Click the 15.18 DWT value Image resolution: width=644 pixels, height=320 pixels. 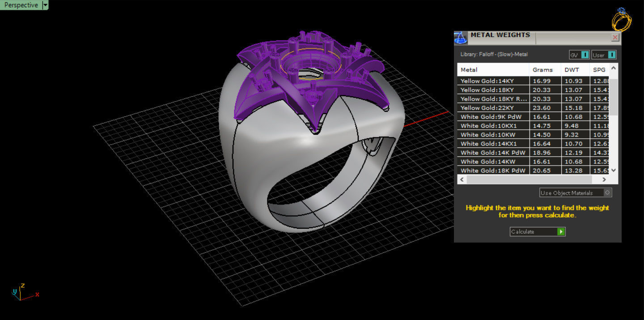click(573, 108)
